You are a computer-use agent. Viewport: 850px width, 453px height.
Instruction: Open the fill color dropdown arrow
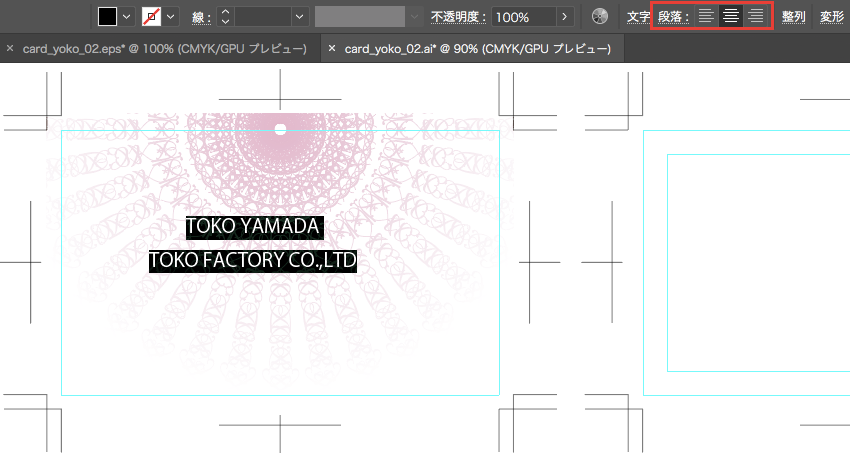(127, 17)
